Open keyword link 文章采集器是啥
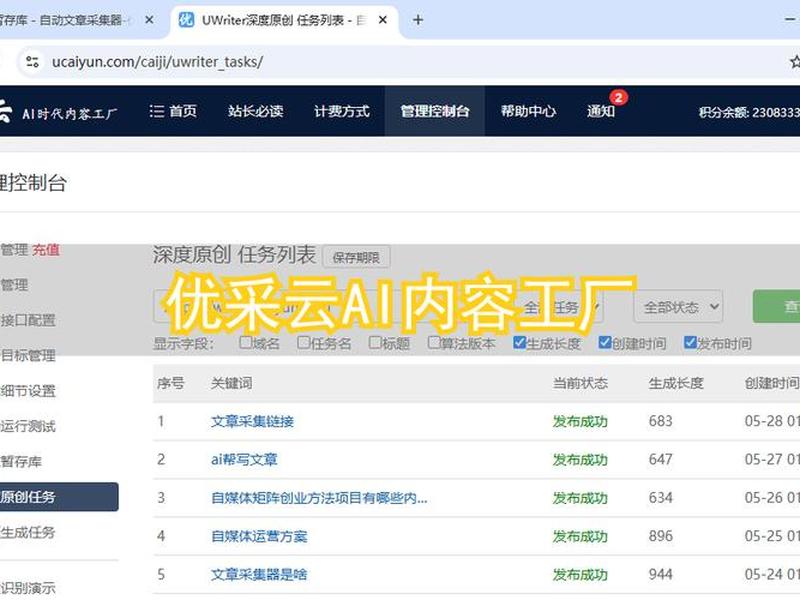Viewport: 800px width, 600px height. [x=259, y=575]
